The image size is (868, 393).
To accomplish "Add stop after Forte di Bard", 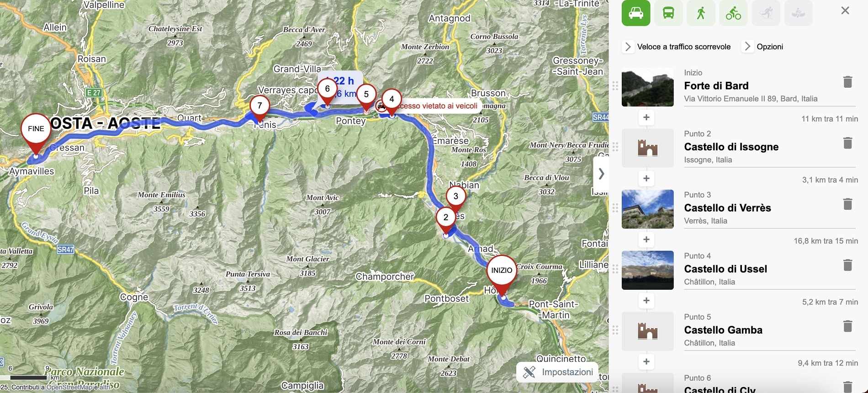I will 646,117.
